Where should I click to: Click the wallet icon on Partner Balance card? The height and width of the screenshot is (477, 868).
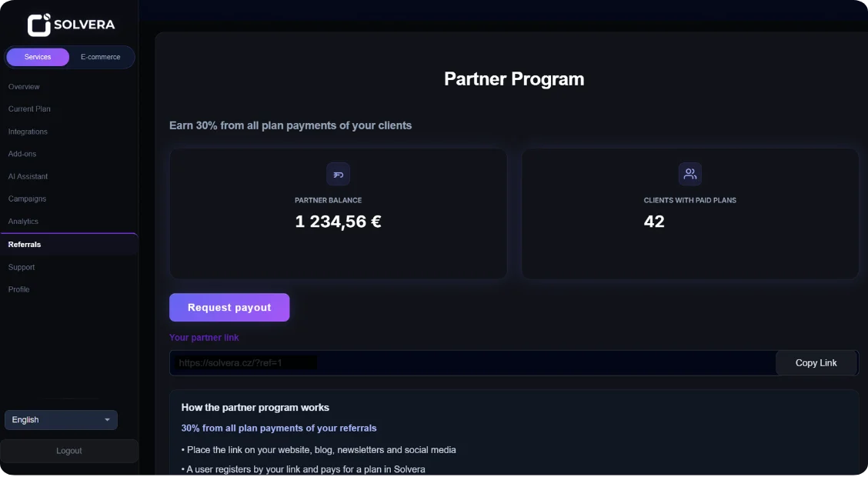pyautogui.click(x=338, y=174)
